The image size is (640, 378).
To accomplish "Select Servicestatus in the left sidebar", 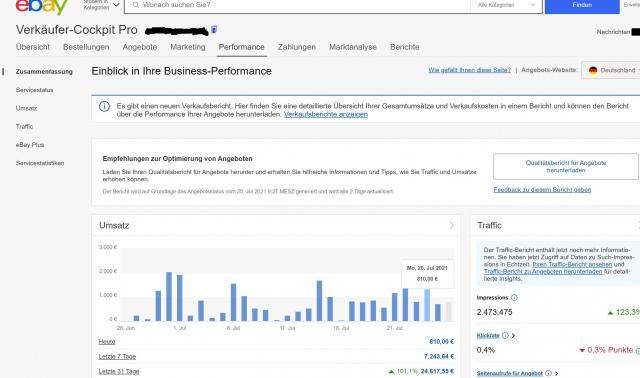I will coord(35,90).
